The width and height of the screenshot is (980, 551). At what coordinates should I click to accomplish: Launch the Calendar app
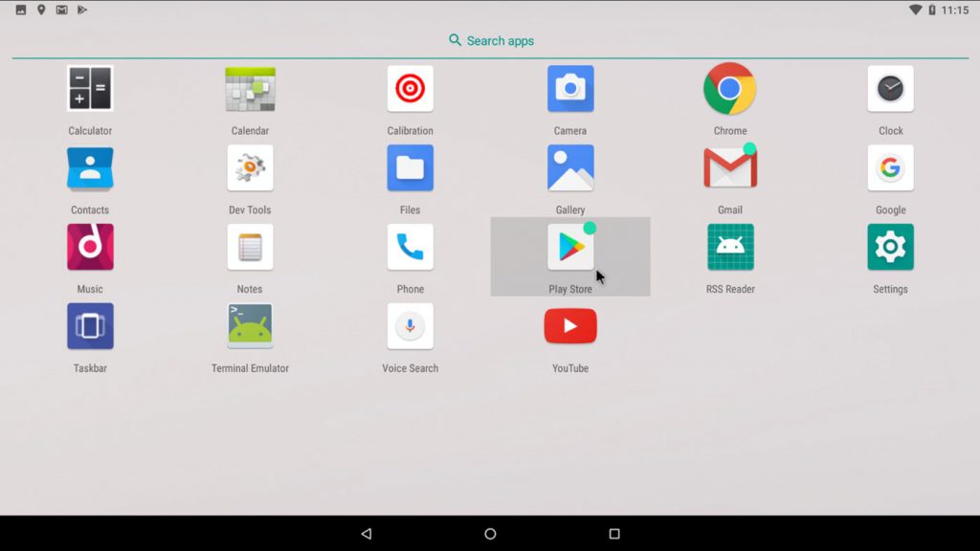(x=250, y=89)
